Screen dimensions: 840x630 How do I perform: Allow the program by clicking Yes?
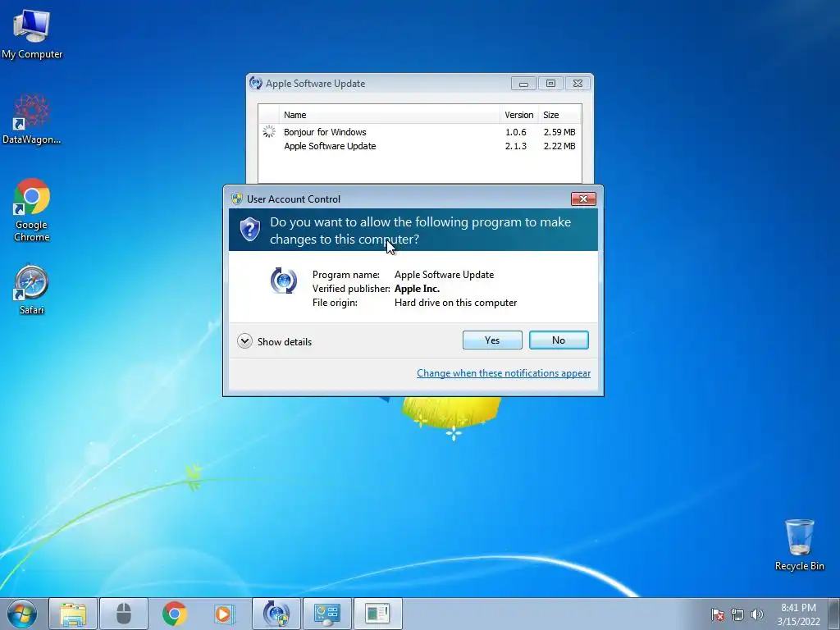coord(492,340)
